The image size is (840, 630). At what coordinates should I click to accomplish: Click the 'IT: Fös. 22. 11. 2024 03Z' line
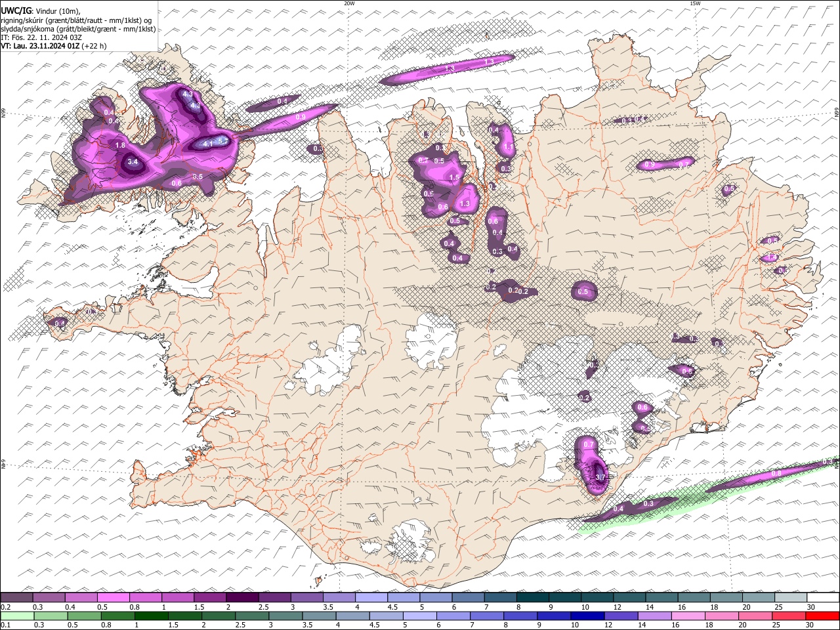coord(41,37)
